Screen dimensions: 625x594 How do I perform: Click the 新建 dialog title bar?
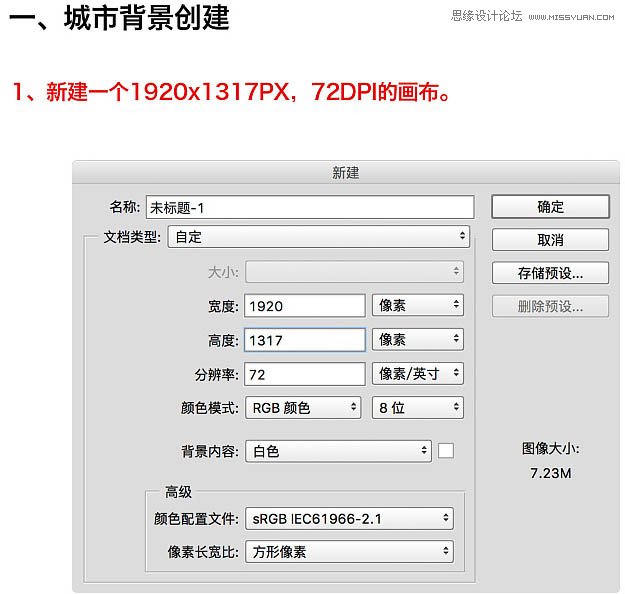[x=346, y=173]
